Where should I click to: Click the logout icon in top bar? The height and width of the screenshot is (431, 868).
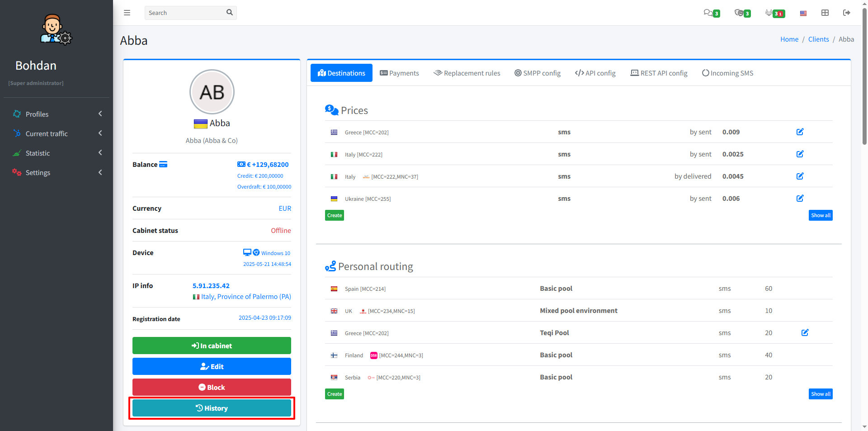click(847, 13)
